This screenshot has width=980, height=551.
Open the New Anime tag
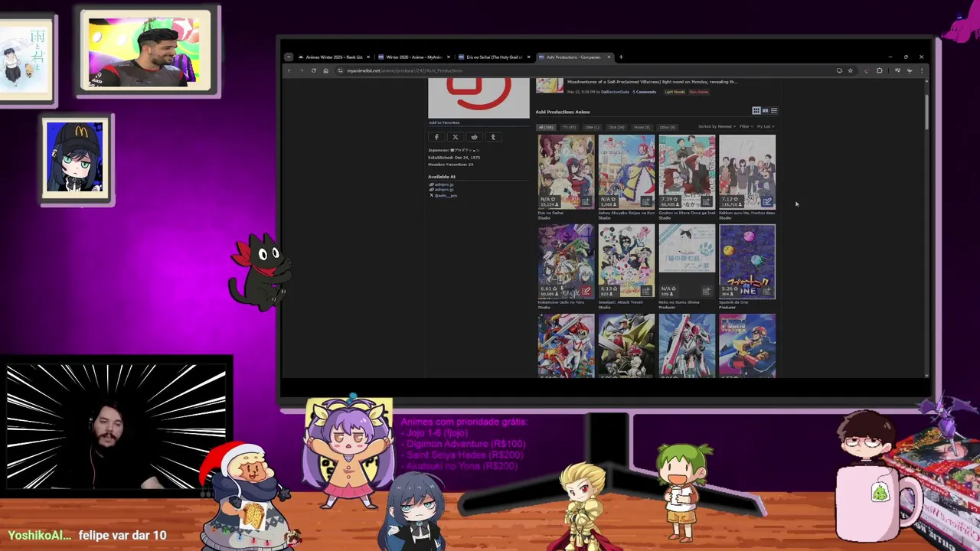tap(699, 92)
